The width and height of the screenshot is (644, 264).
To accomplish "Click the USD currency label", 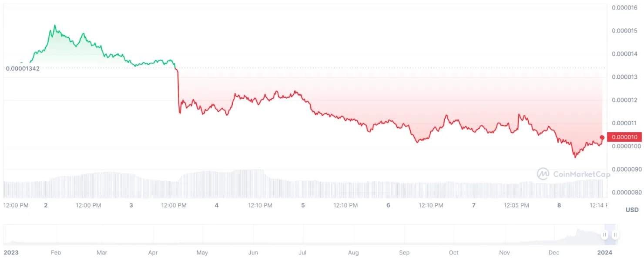I will point(632,210).
